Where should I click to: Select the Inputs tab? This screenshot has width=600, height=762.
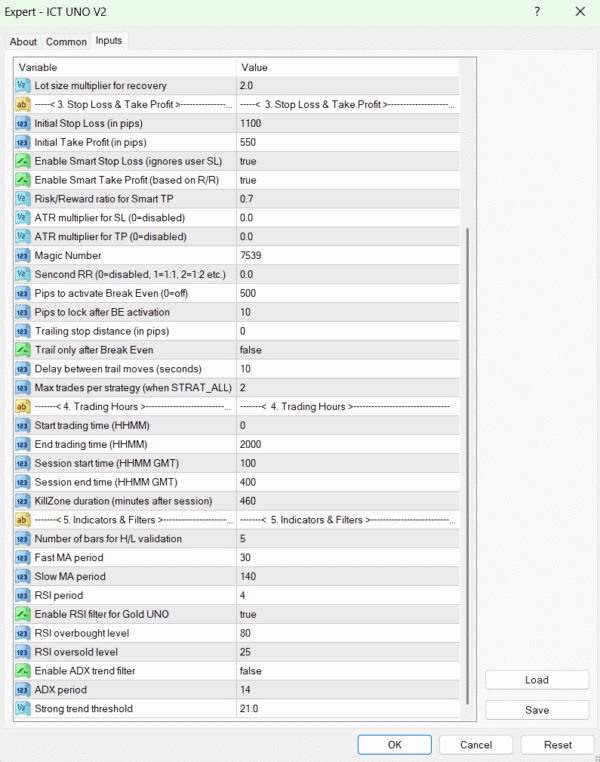pyautogui.click(x=109, y=41)
